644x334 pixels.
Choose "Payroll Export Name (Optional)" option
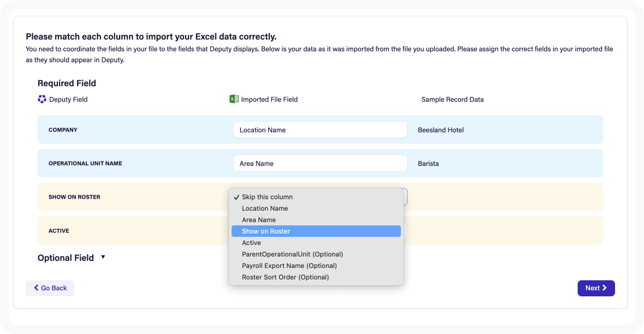click(x=289, y=266)
